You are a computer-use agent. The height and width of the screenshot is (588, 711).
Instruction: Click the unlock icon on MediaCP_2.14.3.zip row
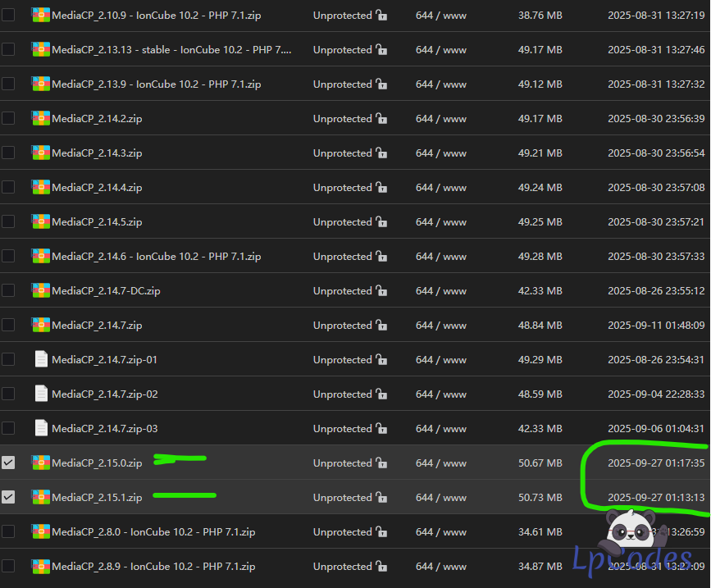(x=381, y=153)
